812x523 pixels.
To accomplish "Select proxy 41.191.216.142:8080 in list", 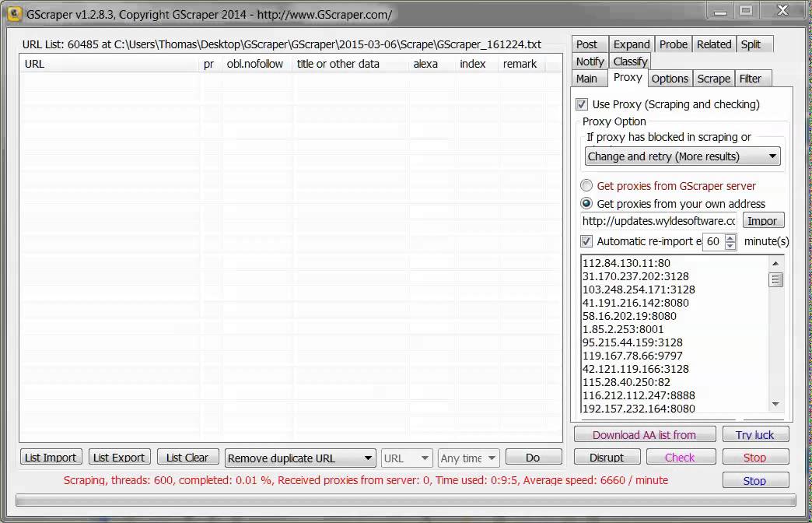I will tap(635, 303).
